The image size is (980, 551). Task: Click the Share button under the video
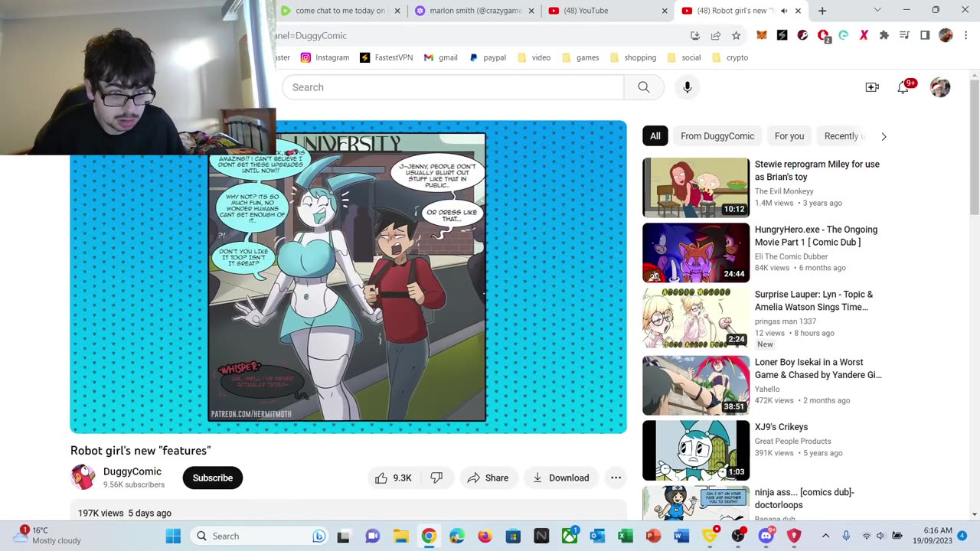click(x=488, y=478)
